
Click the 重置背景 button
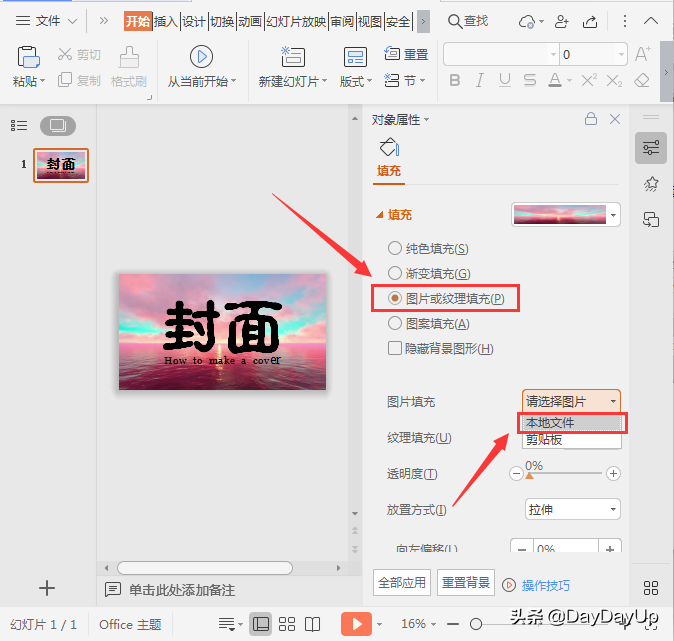click(466, 583)
